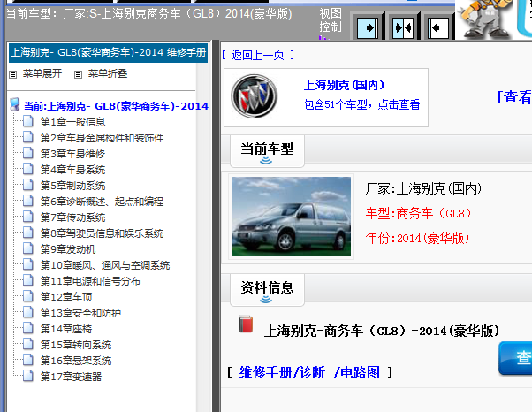Open the 上海别克(国内) brand link

(344, 85)
